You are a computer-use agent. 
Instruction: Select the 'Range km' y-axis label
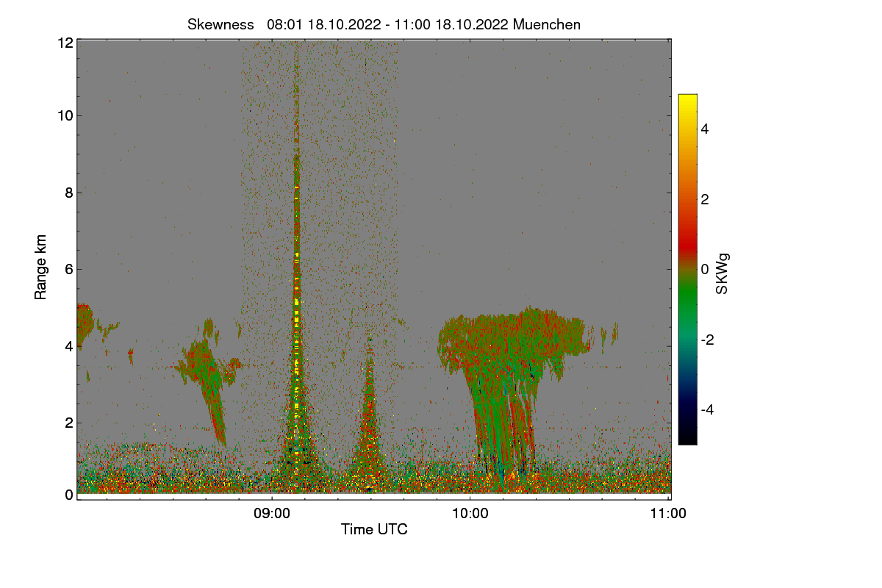click(41, 268)
